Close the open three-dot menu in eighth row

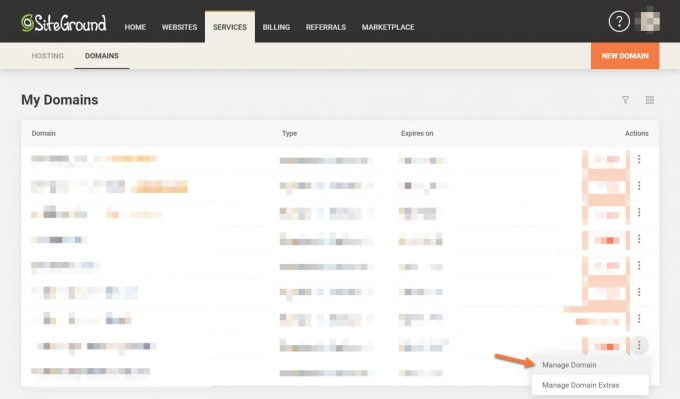tap(639, 345)
